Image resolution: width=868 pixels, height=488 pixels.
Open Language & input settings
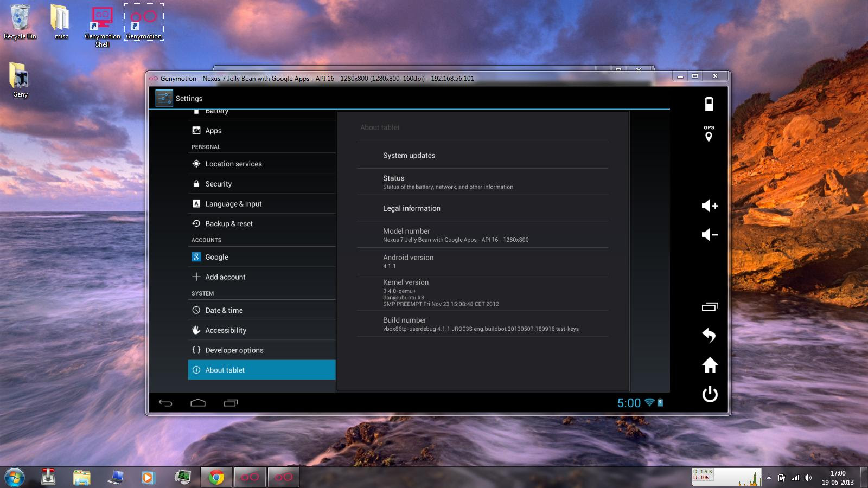tap(261, 204)
